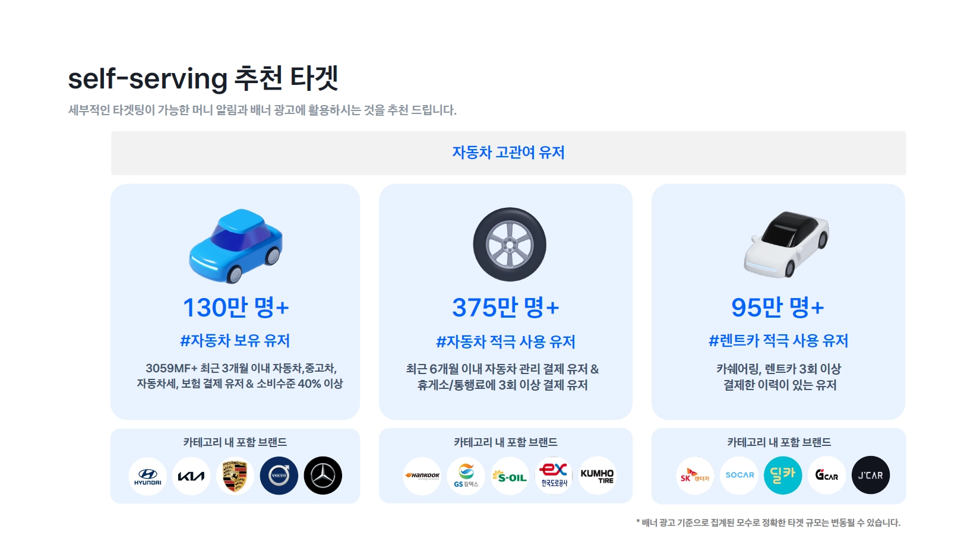Click the SK rent-a-car logo
This screenshot has height=551, width=980.
pos(696,475)
